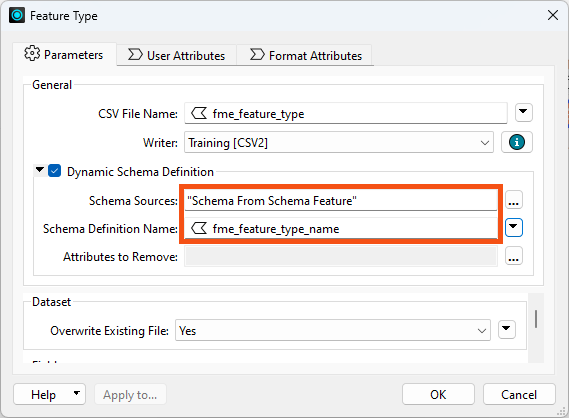Switch to the Format Attributes tab
The width and height of the screenshot is (569, 418).
(x=305, y=55)
